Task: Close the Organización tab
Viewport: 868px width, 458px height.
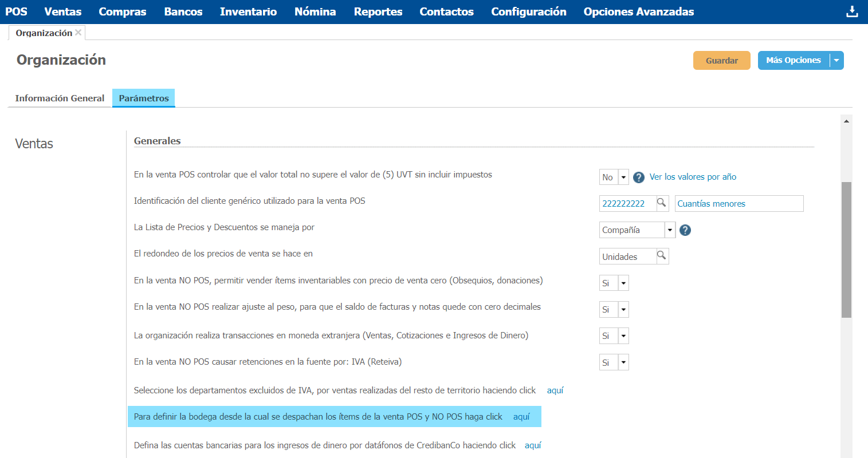Action: point(78,33)
